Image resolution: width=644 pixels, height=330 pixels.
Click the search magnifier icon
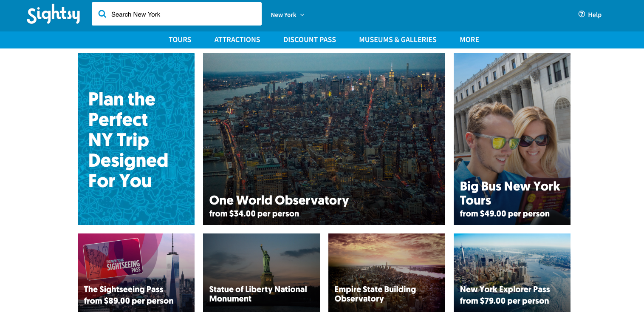[102, 14]
